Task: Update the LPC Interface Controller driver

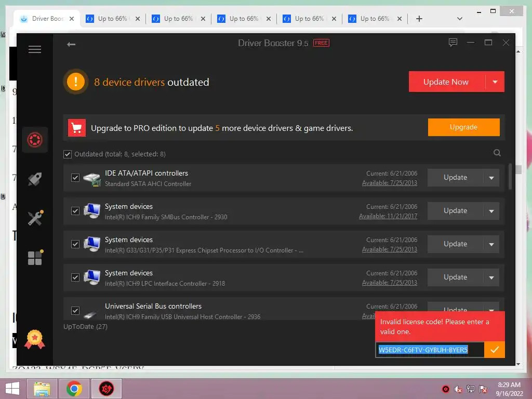Action: point(455,277)
